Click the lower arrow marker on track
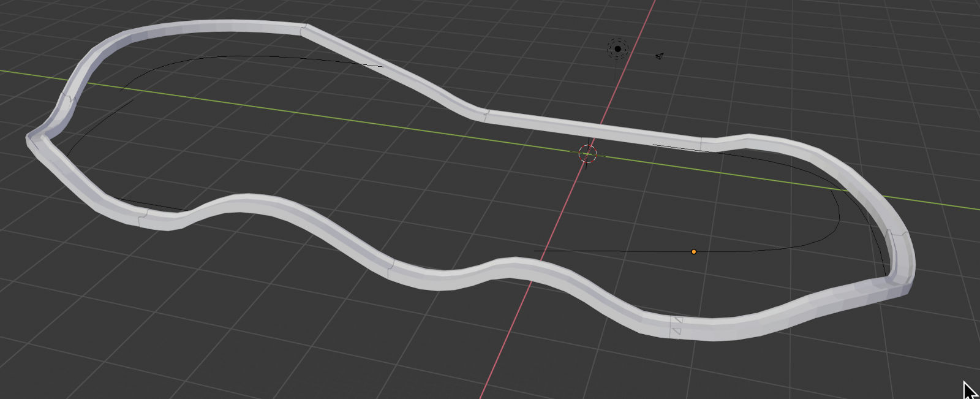The width and height of the screenshot is (980, 399). coord(676,332)
